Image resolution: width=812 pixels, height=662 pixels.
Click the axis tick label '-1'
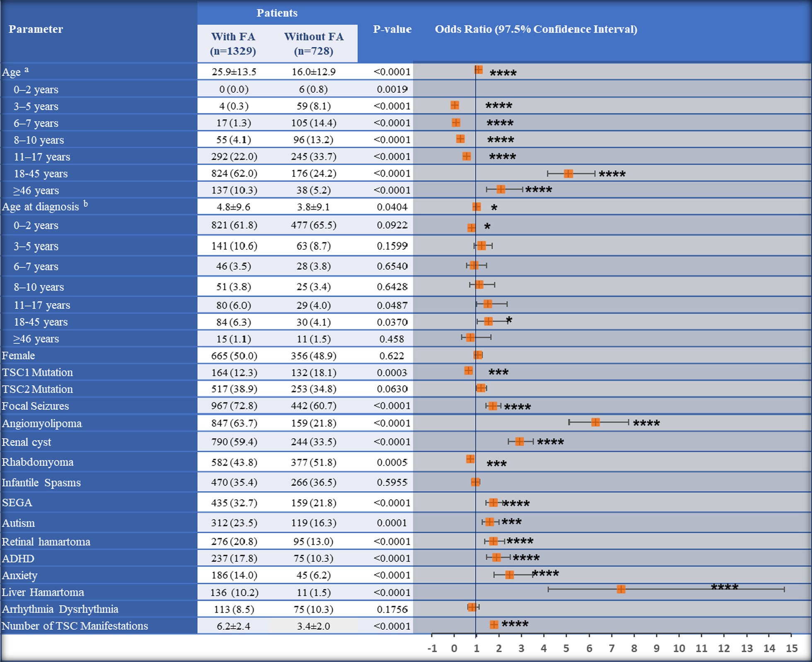(432, 648)
